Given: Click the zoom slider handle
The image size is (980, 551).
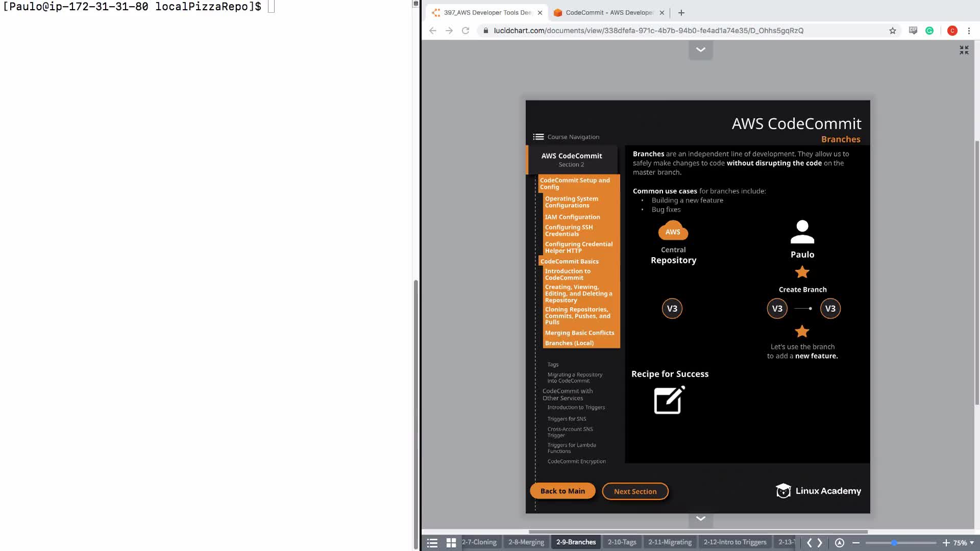Looking at the screenshot, I should coord(894,543).
